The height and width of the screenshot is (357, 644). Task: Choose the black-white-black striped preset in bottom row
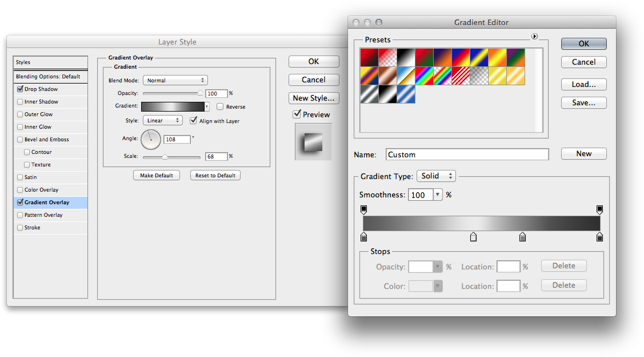(x=387, y=94)
